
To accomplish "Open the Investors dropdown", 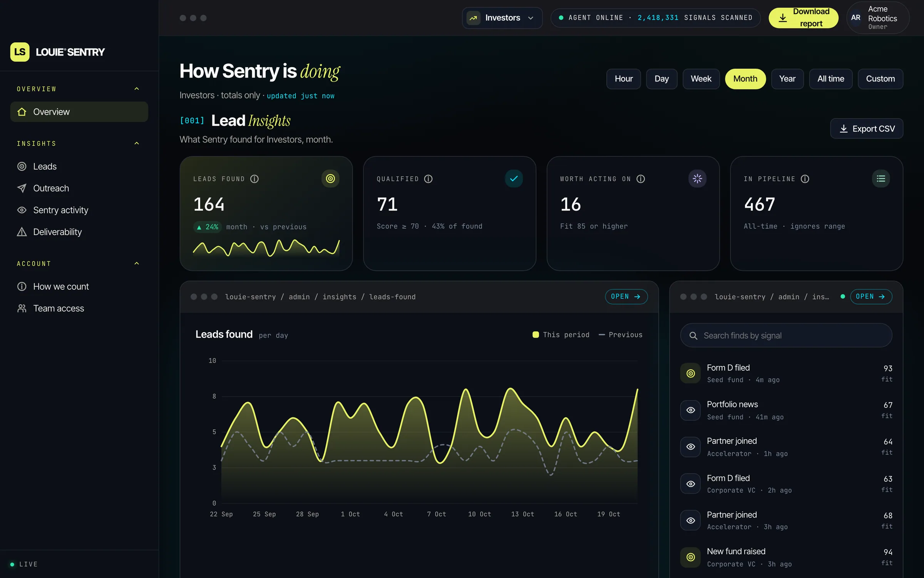I will [502, 18].
